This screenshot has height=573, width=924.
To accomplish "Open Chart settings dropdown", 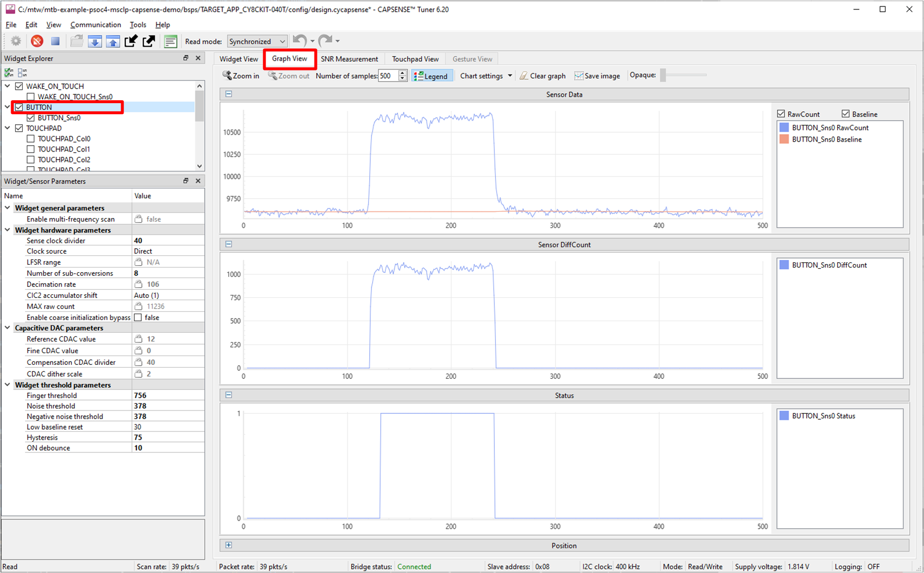I will click(486, 76).
